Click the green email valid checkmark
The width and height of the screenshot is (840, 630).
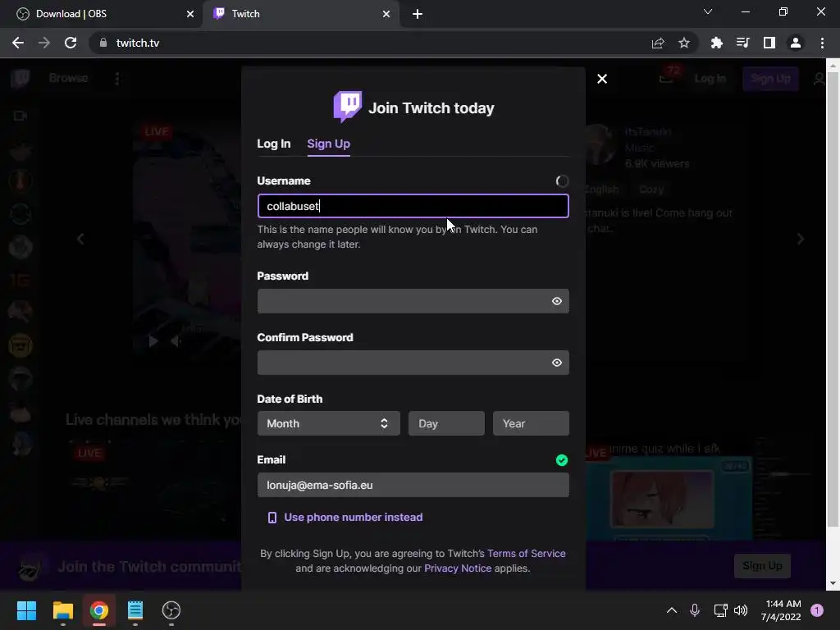[x=561, y=460]
